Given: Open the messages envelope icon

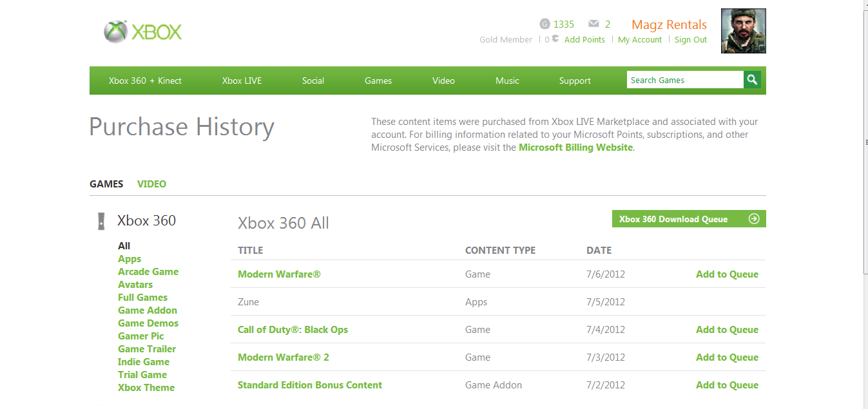Looking at the screenshot, I should [x=593, y=24].
